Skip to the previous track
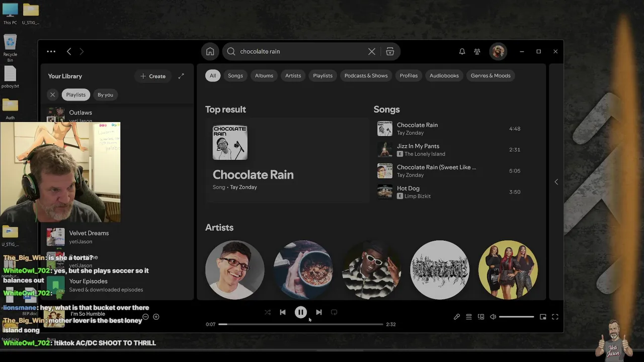 coord(283,312)
